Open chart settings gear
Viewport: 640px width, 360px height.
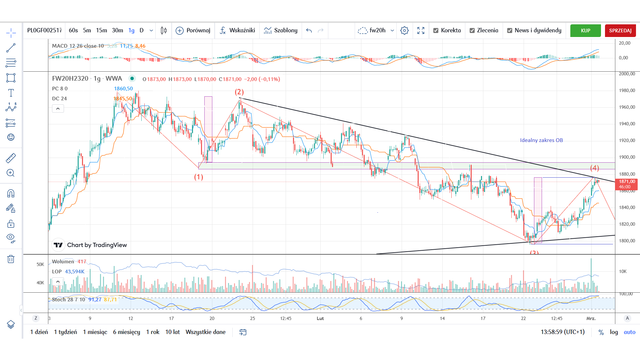404,31
